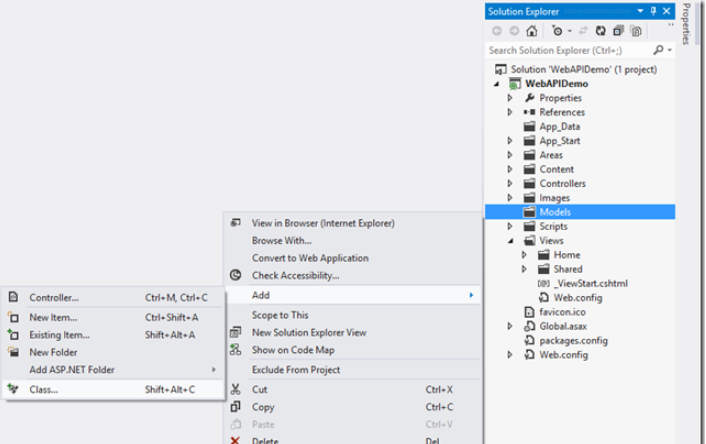This screenshot has width=706, height=444.
Task: Expand the Scripts folder
Action: click(510, 226)
